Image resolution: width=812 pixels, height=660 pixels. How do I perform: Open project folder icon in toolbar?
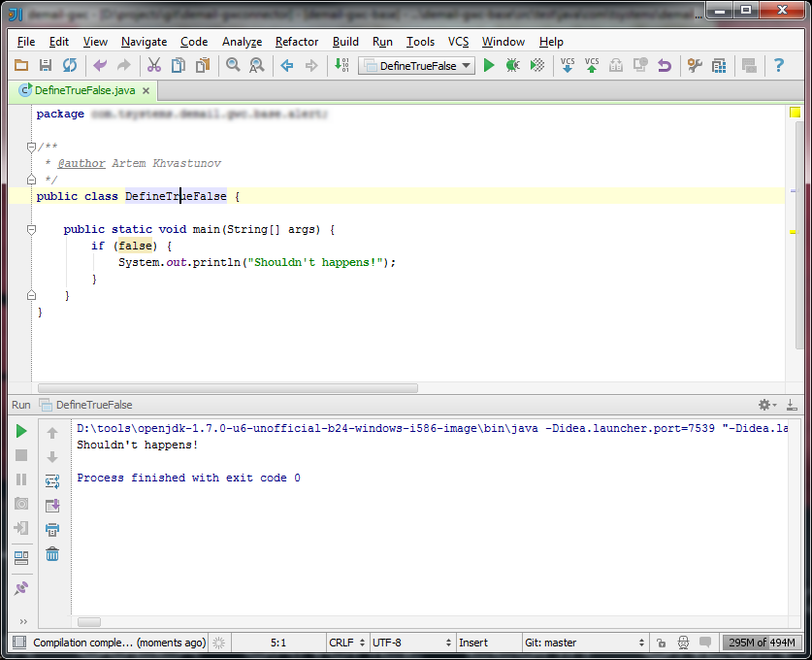[x=21, y=65]
